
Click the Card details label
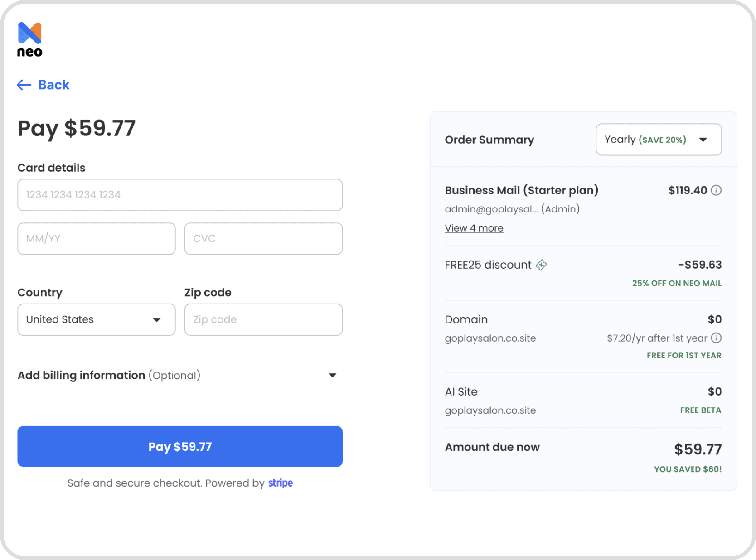pyautogui.click(x=51, y=168)
